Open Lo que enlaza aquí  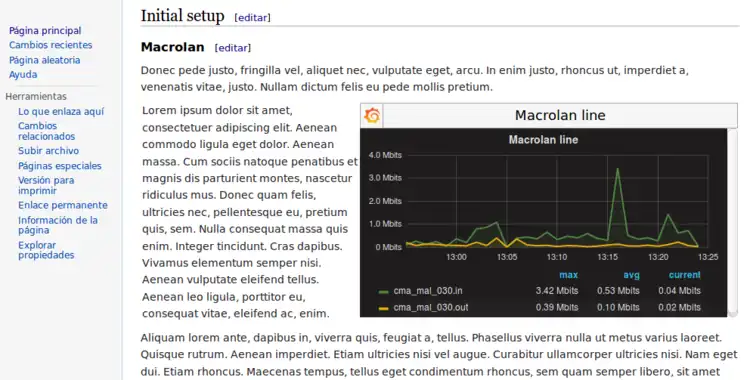coord(61,112)
